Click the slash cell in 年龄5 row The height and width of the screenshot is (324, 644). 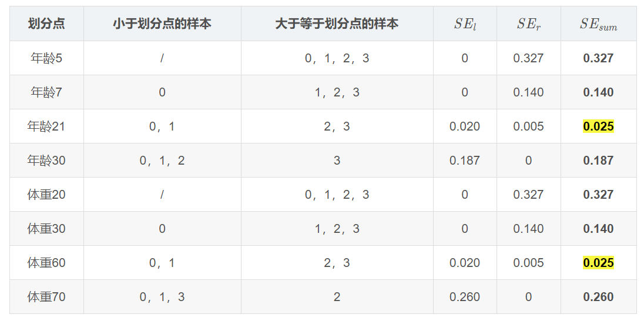(x=162, y=58)
